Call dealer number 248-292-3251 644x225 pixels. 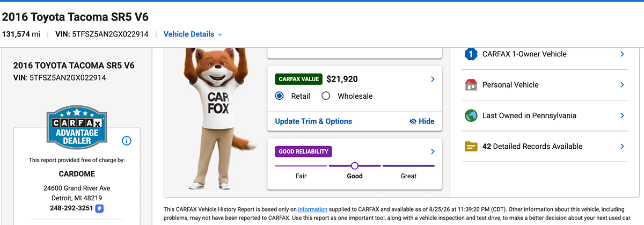(71, 208)
